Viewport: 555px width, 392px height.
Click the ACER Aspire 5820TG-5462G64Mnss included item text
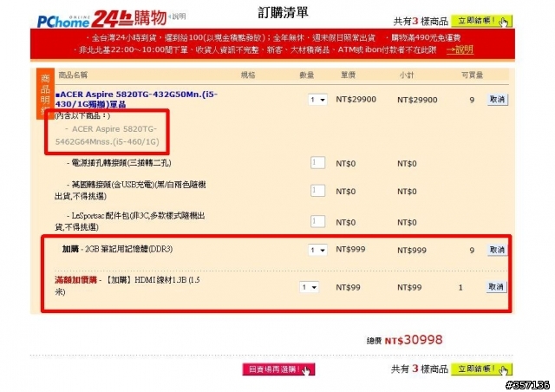(107, 135)
